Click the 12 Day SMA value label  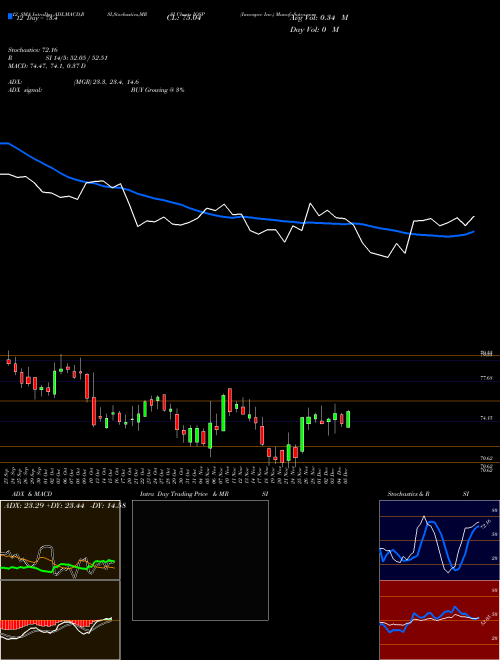(37, 18)
